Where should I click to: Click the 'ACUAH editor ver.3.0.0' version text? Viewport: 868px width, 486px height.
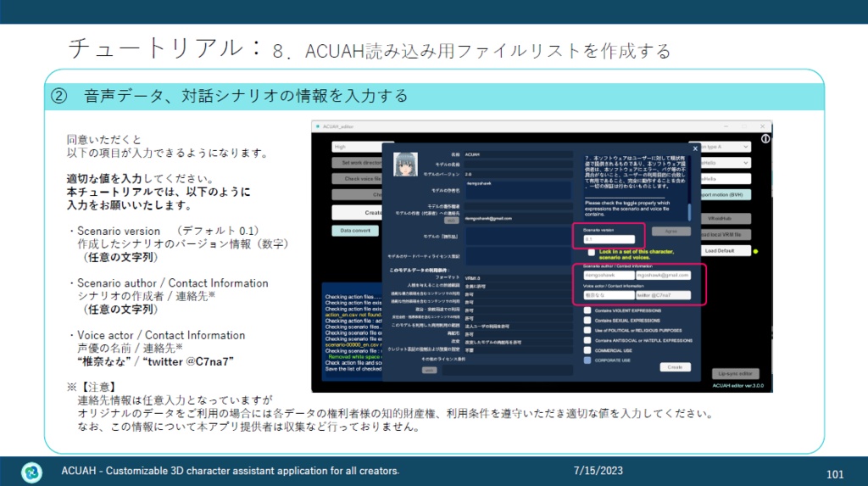(x=738, y=385)
